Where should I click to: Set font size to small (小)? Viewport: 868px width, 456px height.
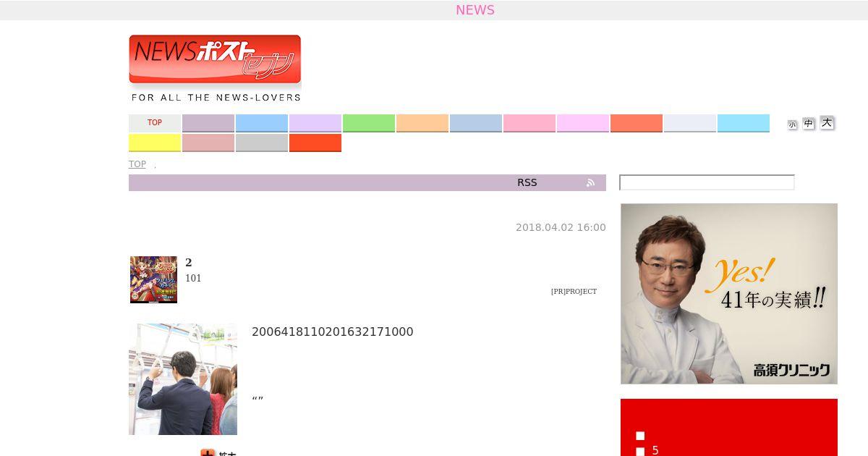pos(792,124)
